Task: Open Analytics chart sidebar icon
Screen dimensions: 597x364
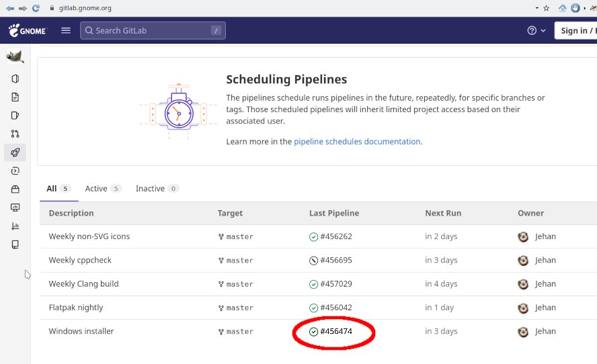Action: (15, 226)
